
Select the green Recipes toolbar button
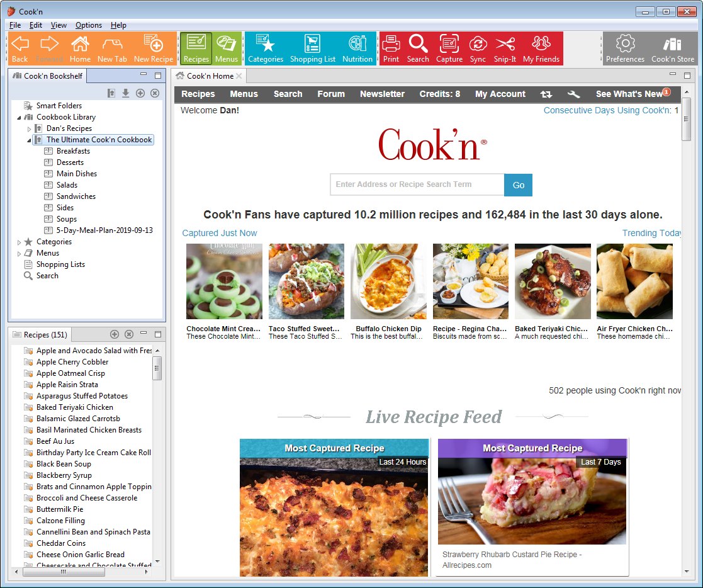(x=196, y=48)
